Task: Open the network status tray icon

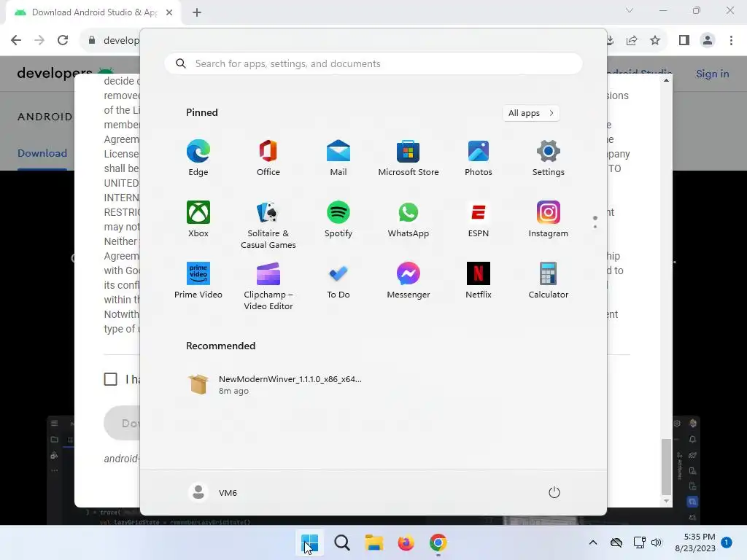Action: click(x=639, y=542)
